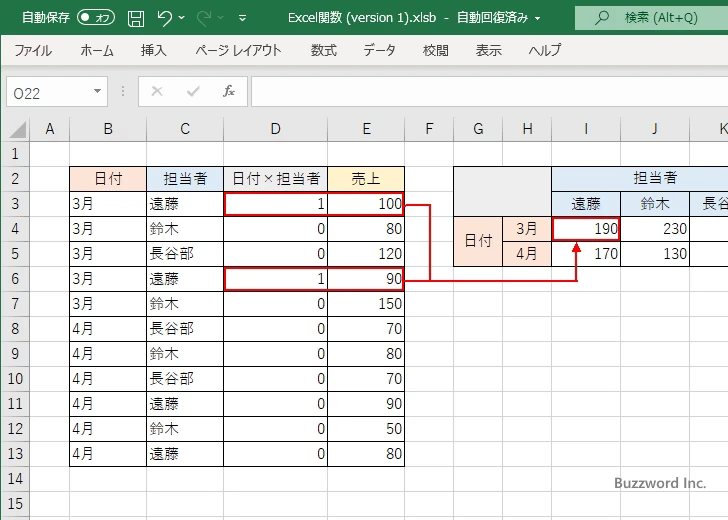Click cell I5 with value 170

click(x=586, y=254)
